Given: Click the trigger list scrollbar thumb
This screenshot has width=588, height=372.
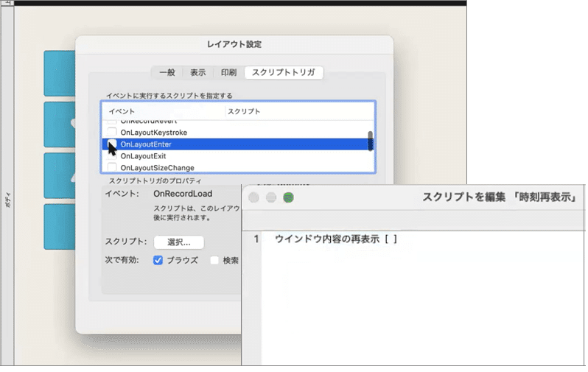Looking at the screenshot, I should coord(370,141).
